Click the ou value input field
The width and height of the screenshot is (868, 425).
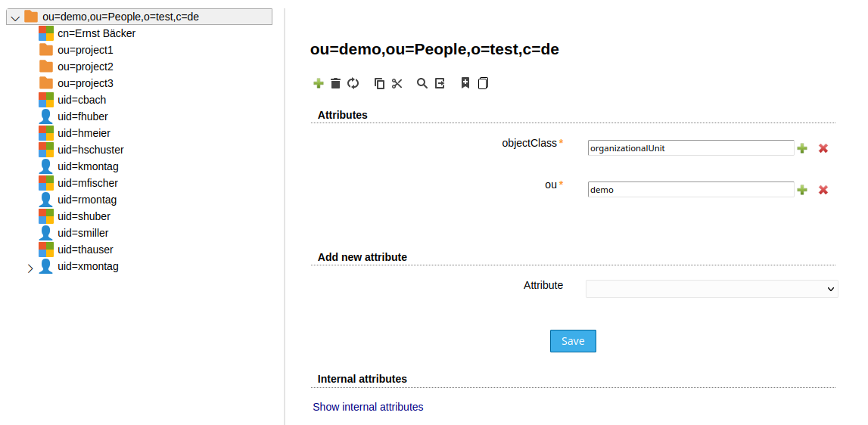[690, 190]
